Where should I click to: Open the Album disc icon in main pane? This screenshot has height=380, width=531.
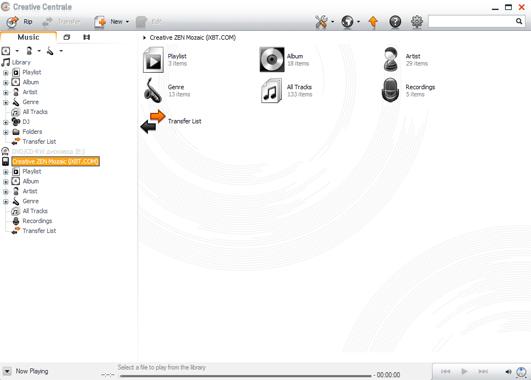coord(272,60)
